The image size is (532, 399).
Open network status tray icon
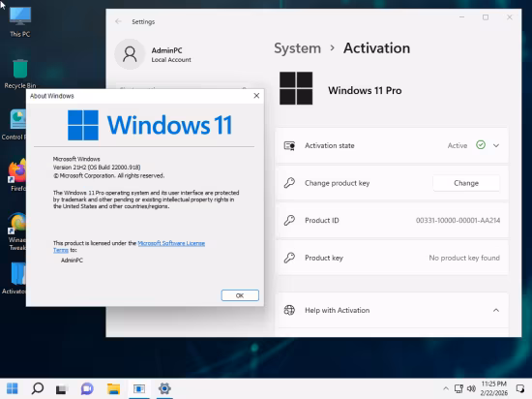point(458,388)
